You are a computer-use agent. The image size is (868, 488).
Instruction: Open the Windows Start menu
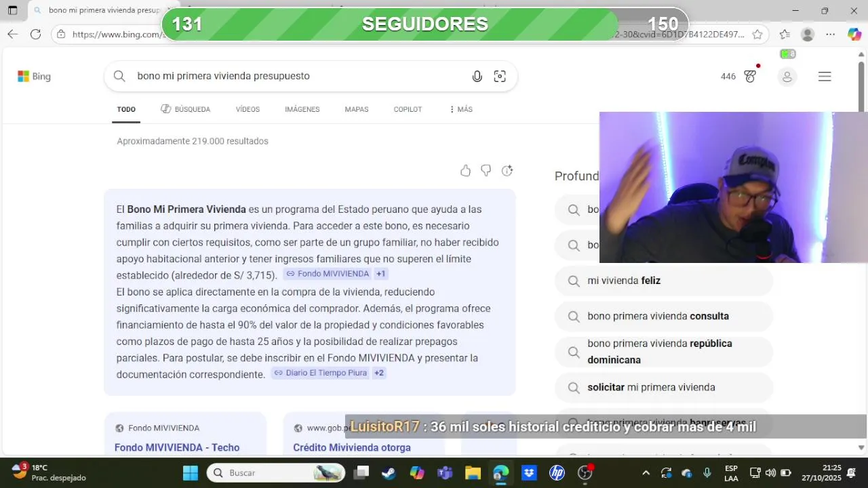pyautogui.click(x=191, y=472)
